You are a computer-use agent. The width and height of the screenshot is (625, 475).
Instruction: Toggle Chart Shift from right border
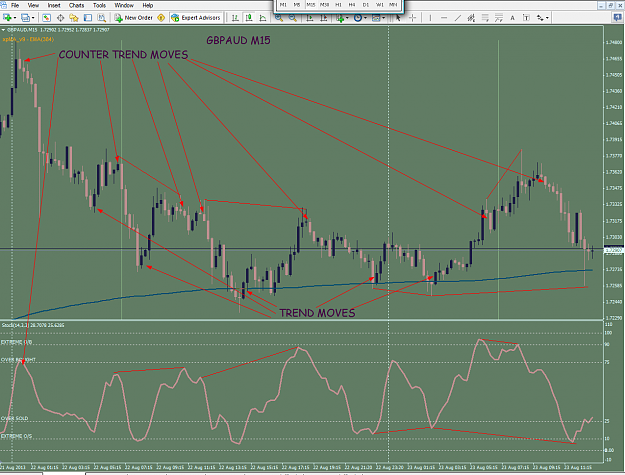(x=324, y=18)
